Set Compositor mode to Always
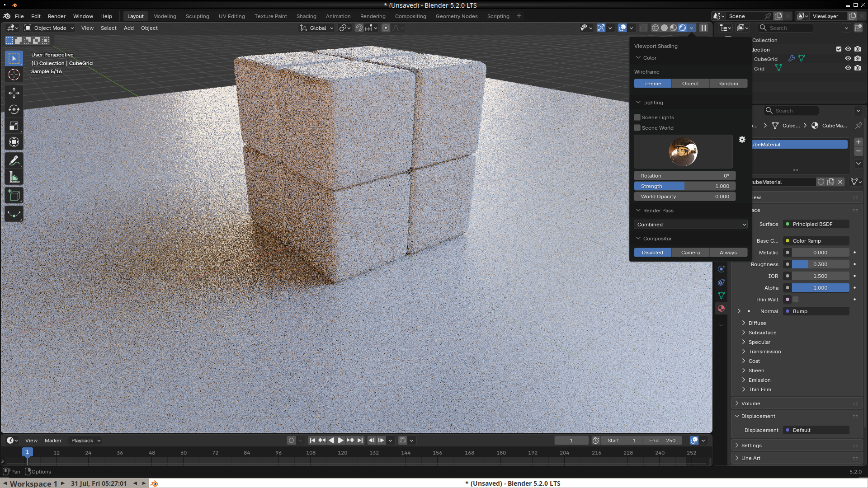868x488 pixels. (x=728, y=253)
